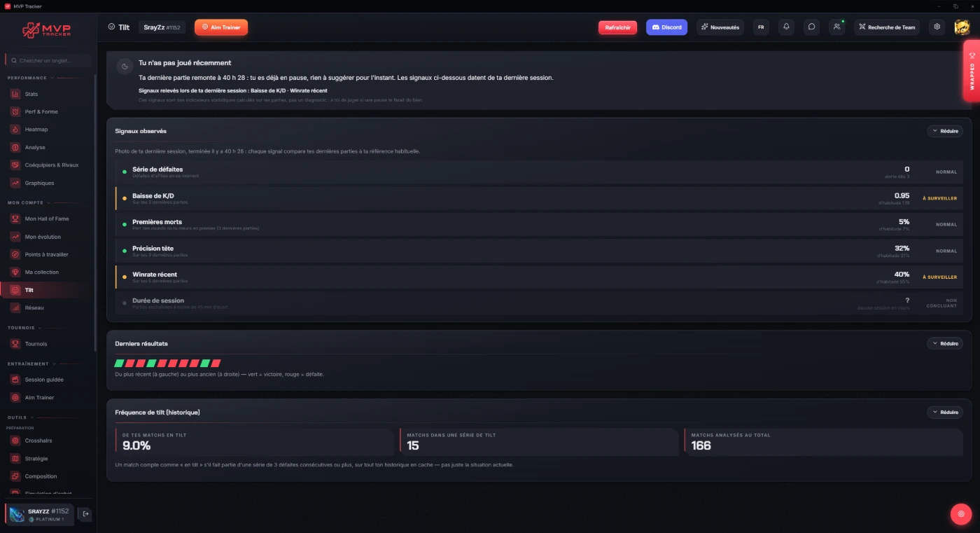The image size is (980, 533).
Task: Collapse the OUTILS sidebar section
Action: [20, 417]
